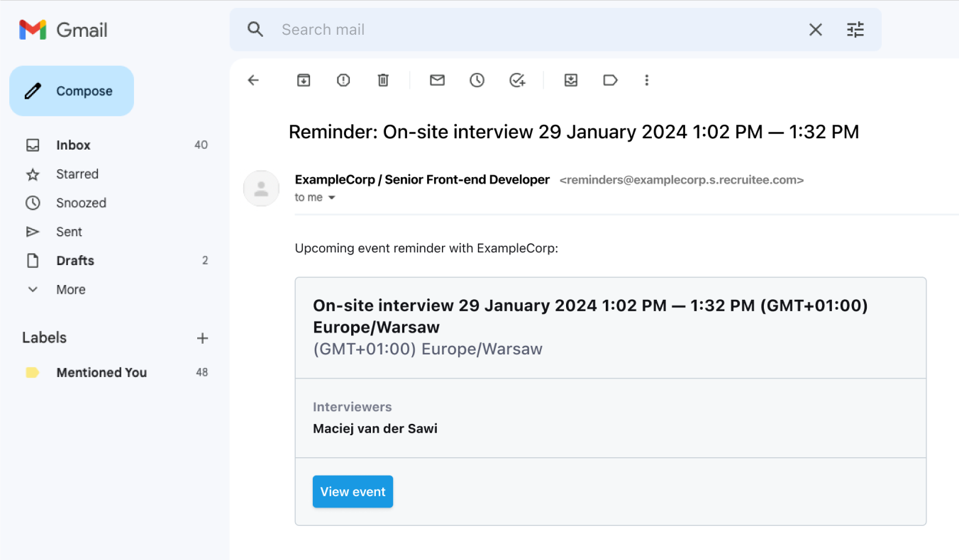Viewport: 959px width, 560px height.
Task: Expand the More section in sidebar
Action: [x=70, y=289]
